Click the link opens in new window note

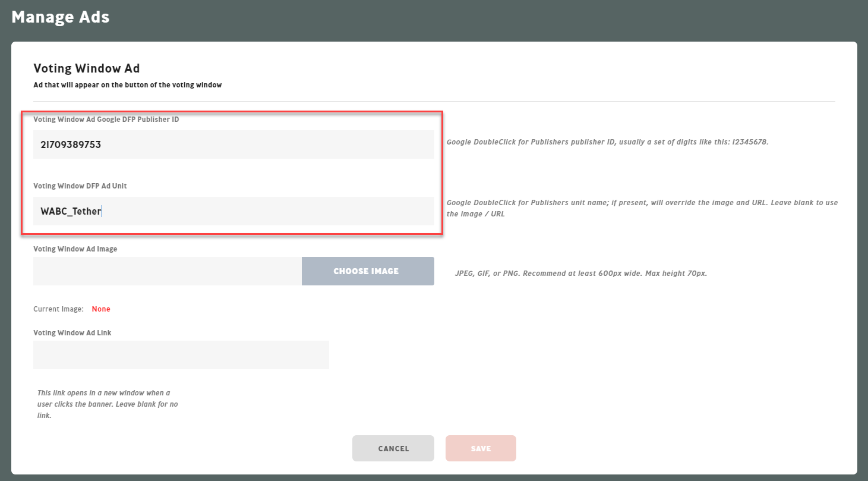[107, 404]
